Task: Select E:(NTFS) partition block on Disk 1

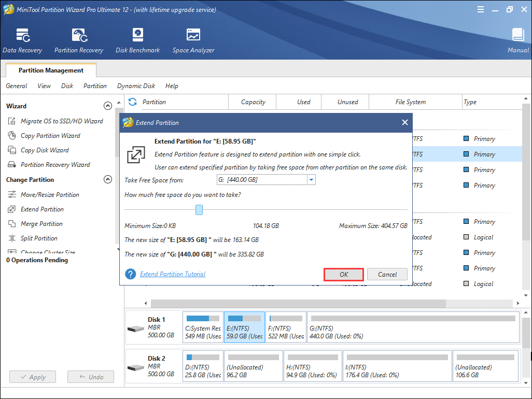Action: pos(244,327)
